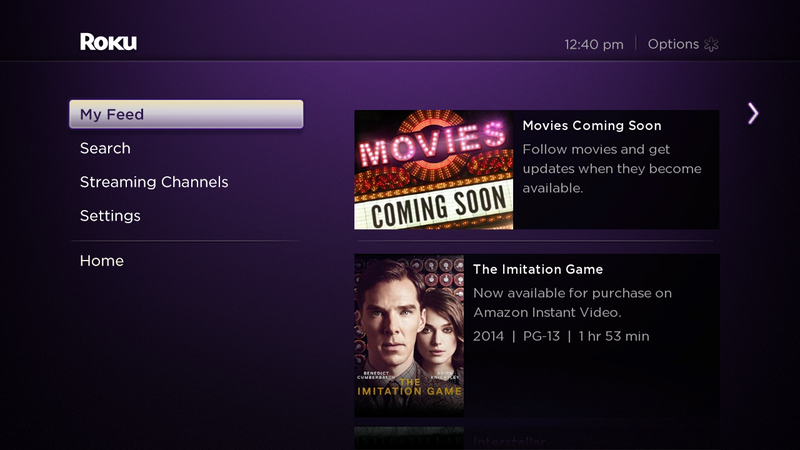Click the 12:40 pm clock
Image resolution: width=800 pixels, height=450 pixels.
coord(593,44)
